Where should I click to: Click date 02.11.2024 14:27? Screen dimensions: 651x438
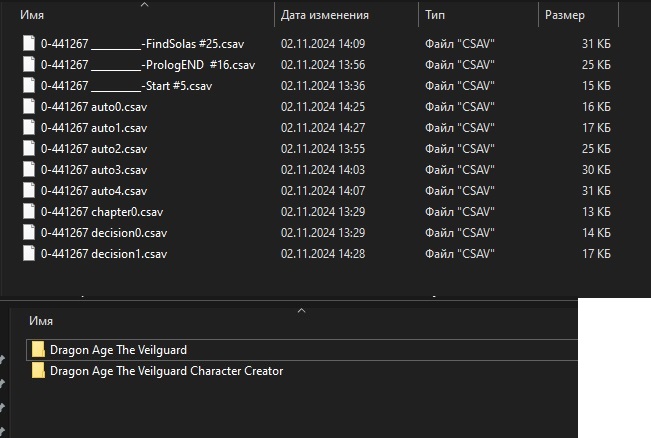click(323, 128)
